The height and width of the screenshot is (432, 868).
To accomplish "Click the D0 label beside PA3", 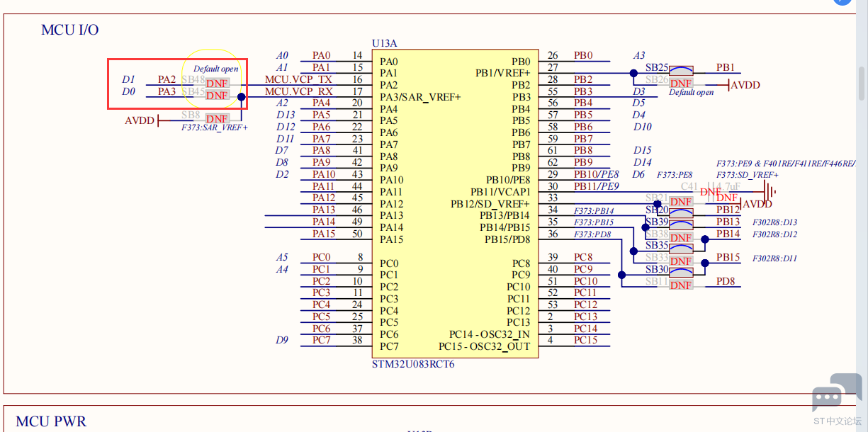I will pyautogui.click(x=128, y=91).
